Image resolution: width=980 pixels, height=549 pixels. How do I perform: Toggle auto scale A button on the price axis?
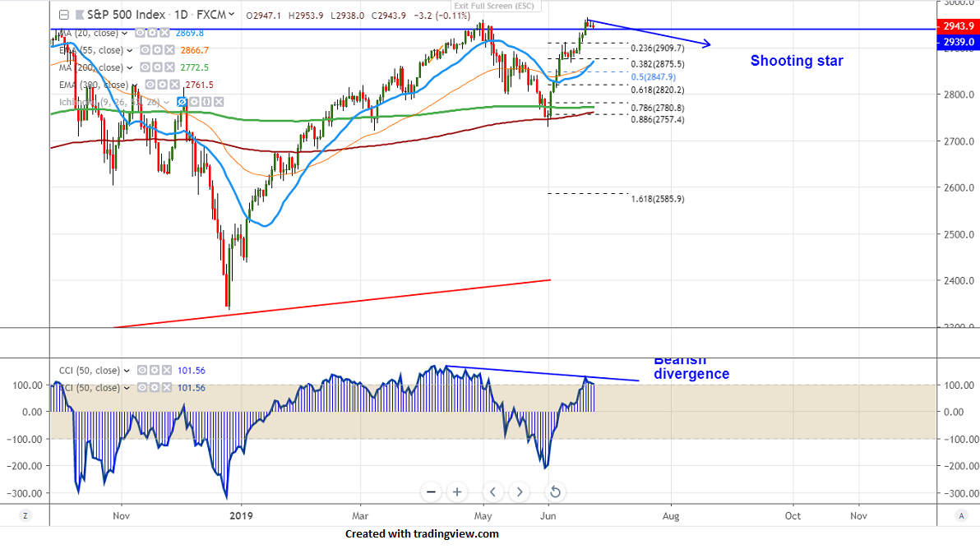pyautogui.click(x=960, y=515)
